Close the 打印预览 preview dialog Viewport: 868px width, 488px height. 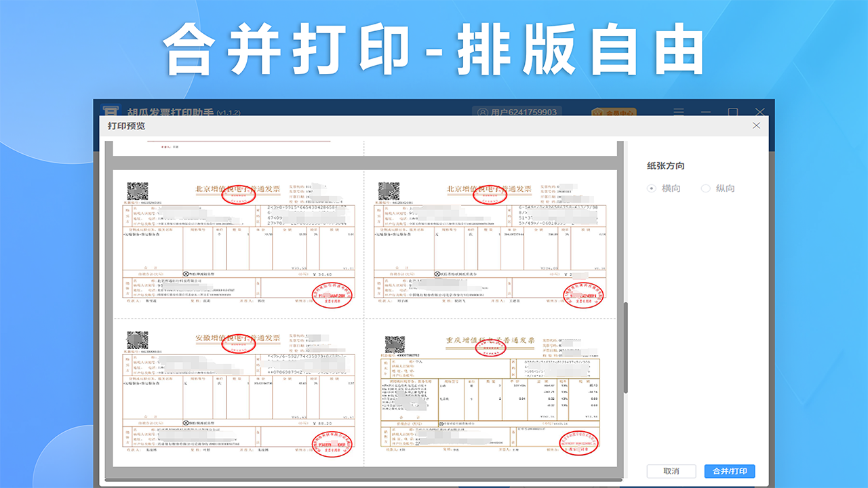point(756,125)
